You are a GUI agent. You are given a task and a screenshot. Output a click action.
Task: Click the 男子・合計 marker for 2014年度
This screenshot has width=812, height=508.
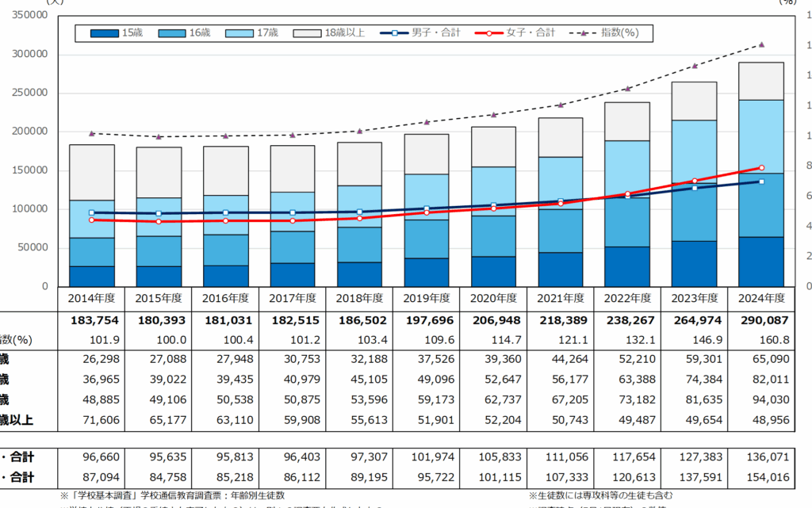[x=91, y=212]
